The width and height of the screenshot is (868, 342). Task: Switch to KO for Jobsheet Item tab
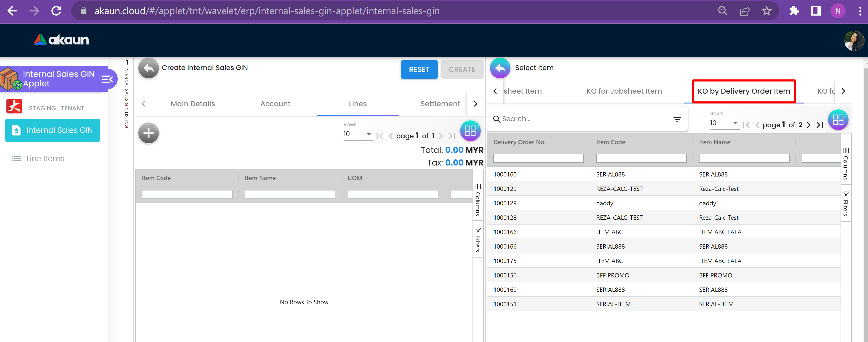pyautogui.click(x=624, y=91)
